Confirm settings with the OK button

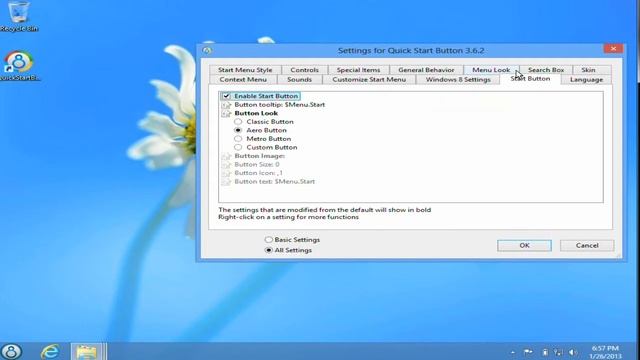pyautogui.click(x=524, y=245)
